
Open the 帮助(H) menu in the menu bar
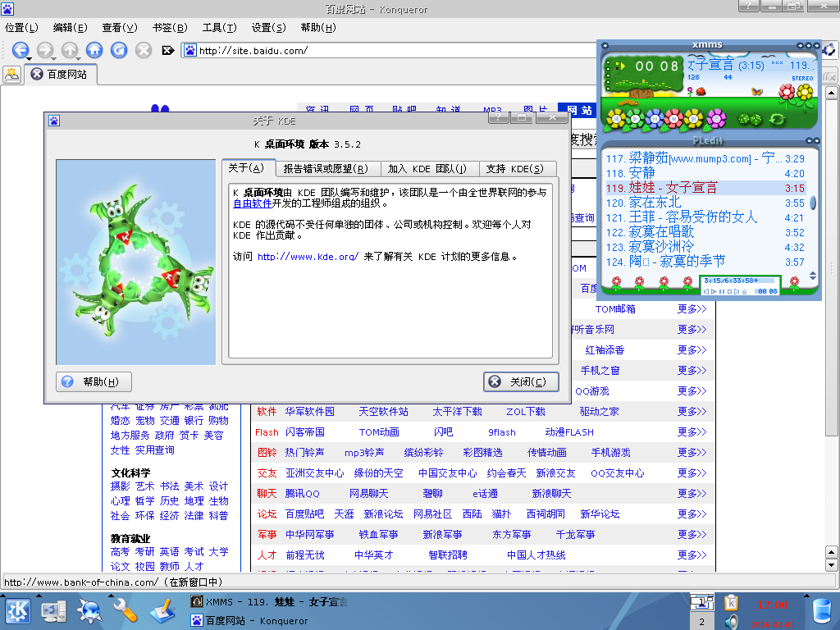tap(318, 27)
